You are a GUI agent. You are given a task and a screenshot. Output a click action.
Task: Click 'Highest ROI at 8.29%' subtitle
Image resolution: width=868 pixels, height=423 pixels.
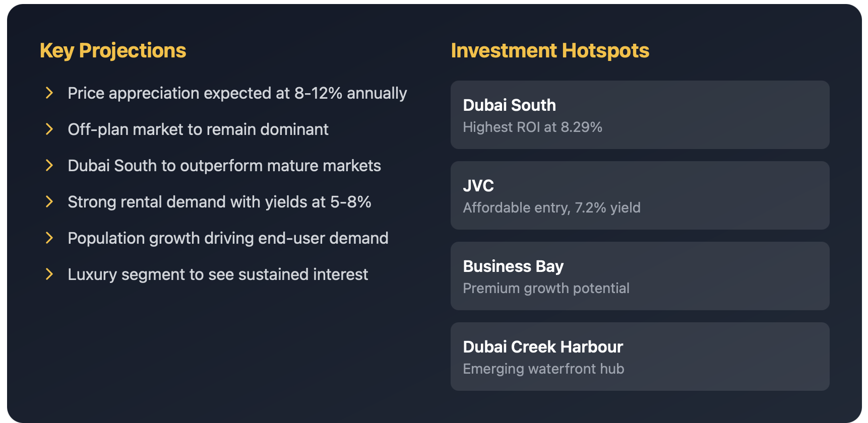(x=532, y=127)
